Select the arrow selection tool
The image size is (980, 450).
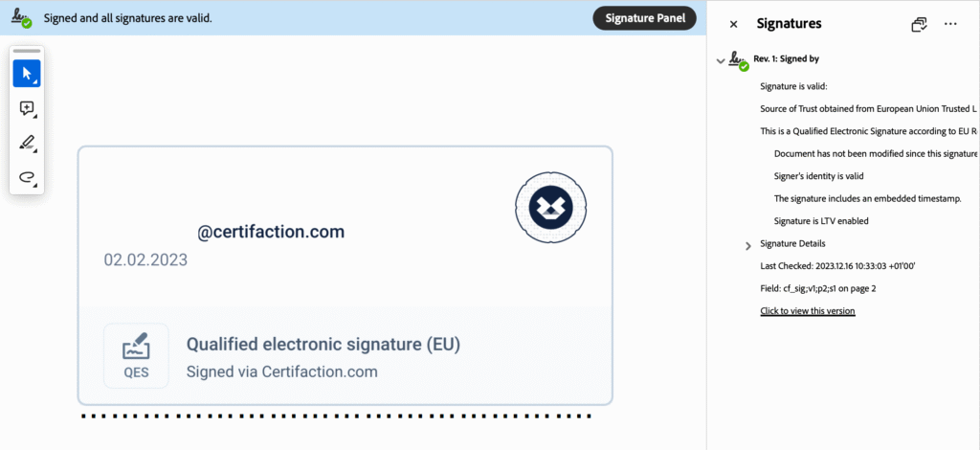coord(27,74)
